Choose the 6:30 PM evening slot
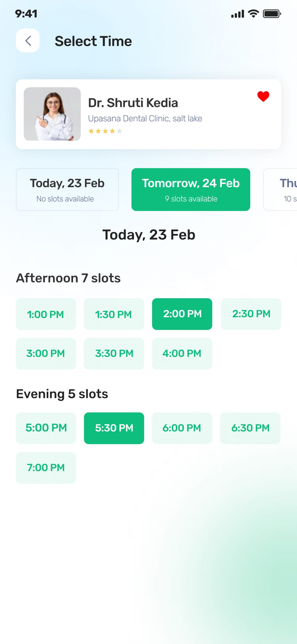This screenshot has height=644, width=297. click(250, 428)
